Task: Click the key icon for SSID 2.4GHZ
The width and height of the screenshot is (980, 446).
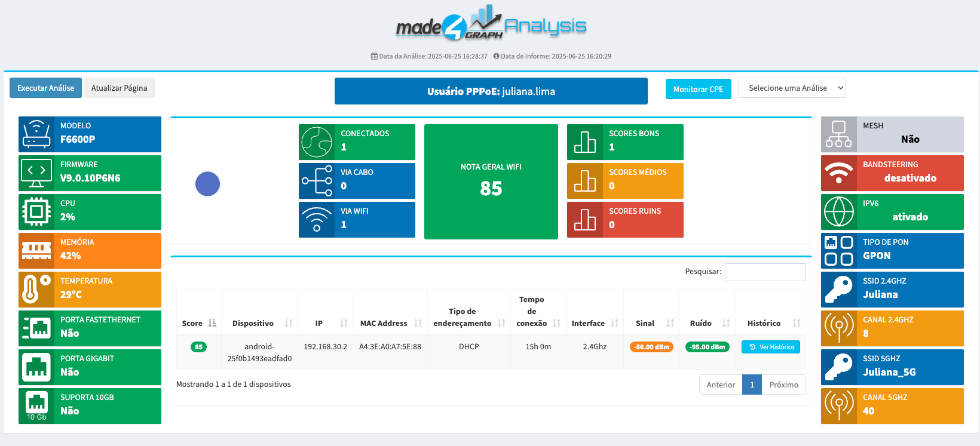Action: pyautogui.click(x=839, y=290)
